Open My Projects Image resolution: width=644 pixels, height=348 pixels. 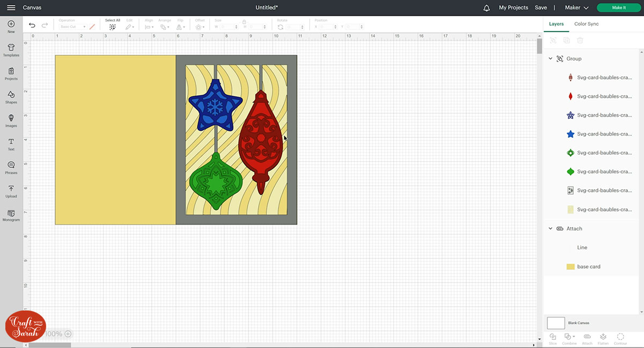pos(513,8)
